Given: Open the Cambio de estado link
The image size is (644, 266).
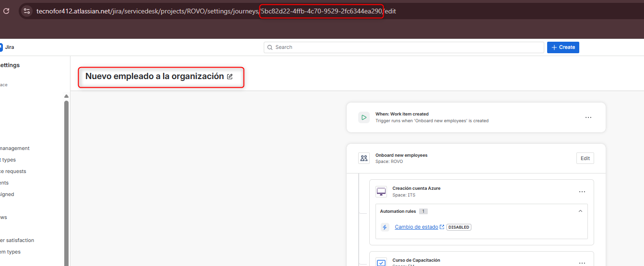Looking at the screenshot, I should point(416,227).
